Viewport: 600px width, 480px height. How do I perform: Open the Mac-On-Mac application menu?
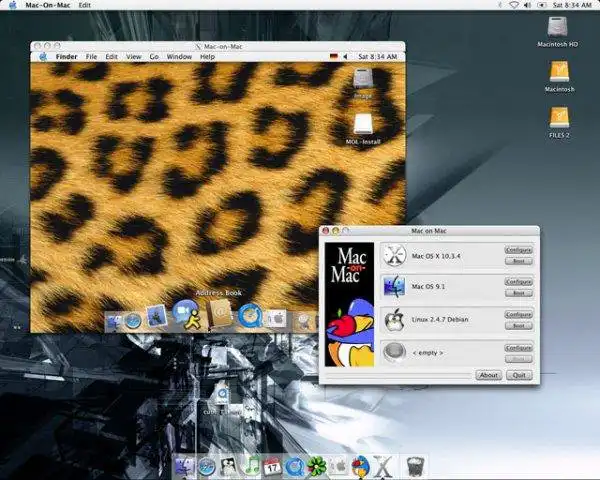48,5
